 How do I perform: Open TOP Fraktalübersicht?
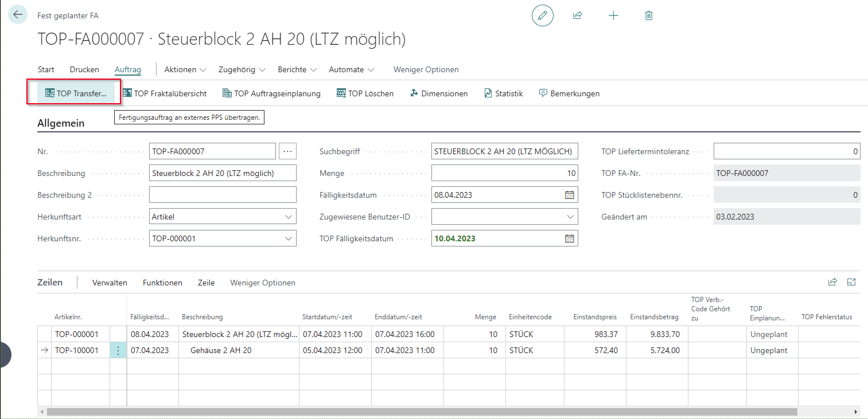point(165,93)
